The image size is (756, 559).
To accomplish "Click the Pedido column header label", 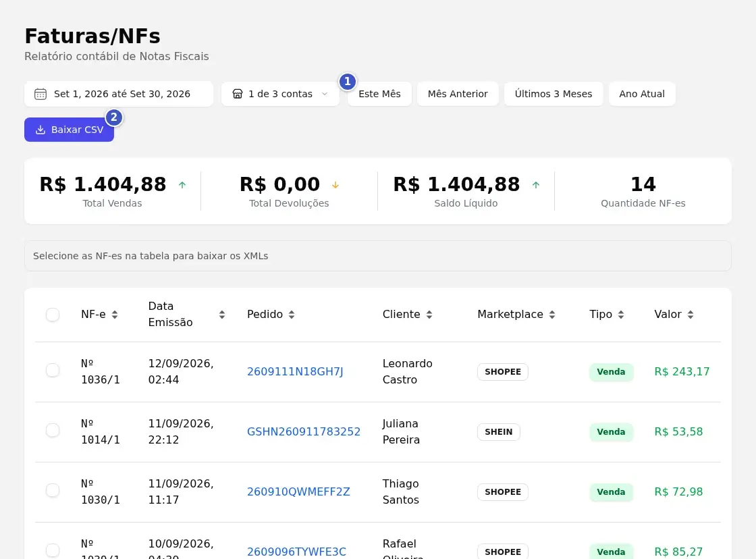I will pos(265,315).
